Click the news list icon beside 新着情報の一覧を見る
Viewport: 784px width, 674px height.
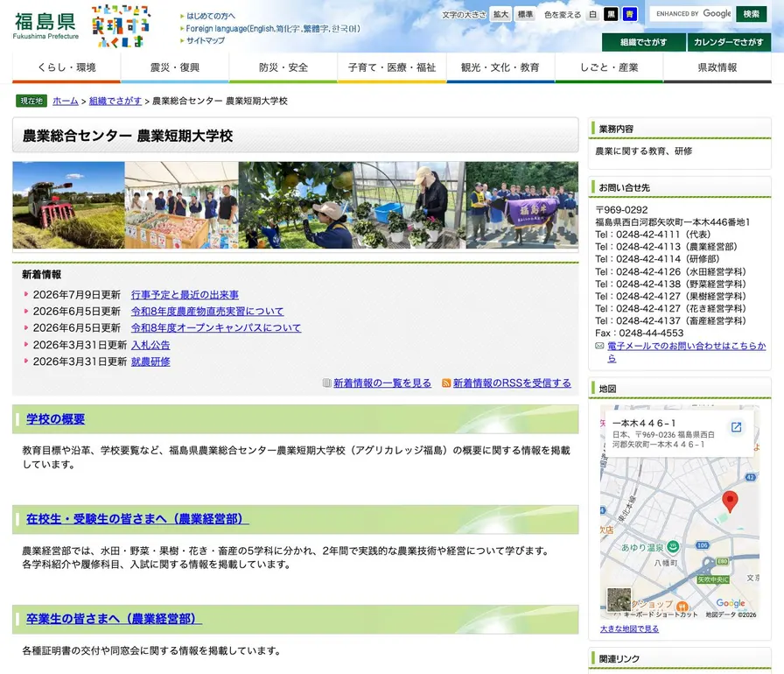point(326,383)
